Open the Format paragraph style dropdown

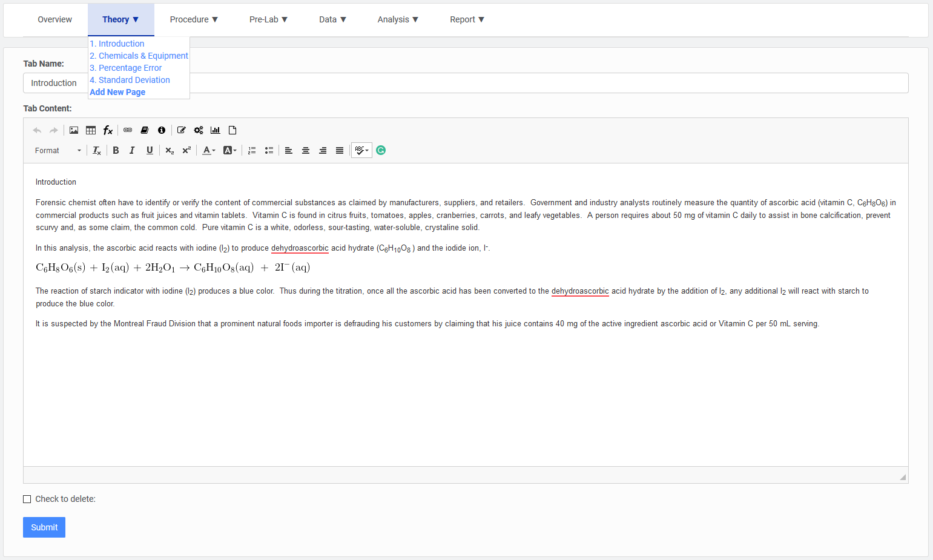point(58,150)
